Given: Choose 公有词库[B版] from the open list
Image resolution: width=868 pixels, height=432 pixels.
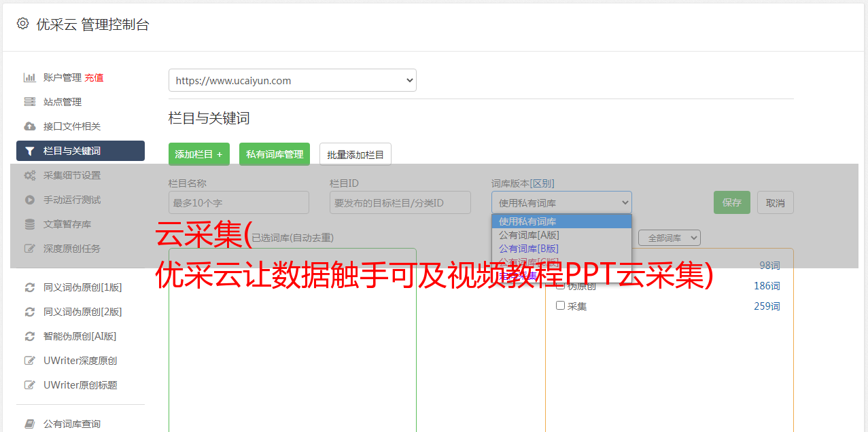Looking at the screenshot, I should (x=561, y=249).
